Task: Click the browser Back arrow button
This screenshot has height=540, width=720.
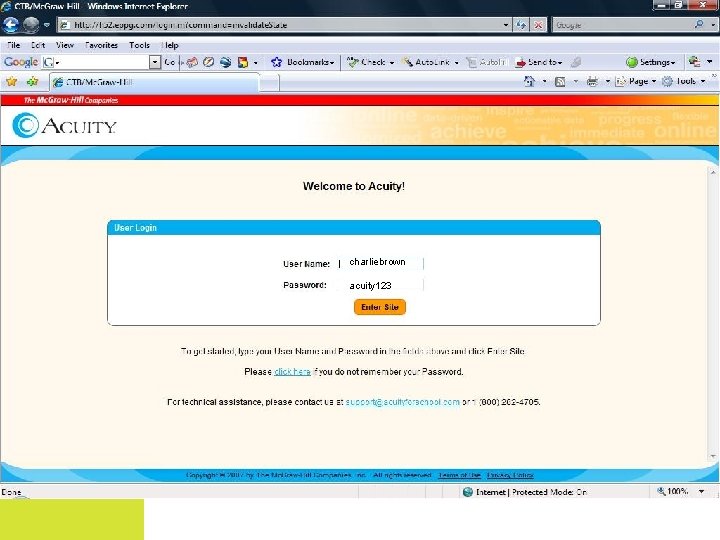Action: 11,25
